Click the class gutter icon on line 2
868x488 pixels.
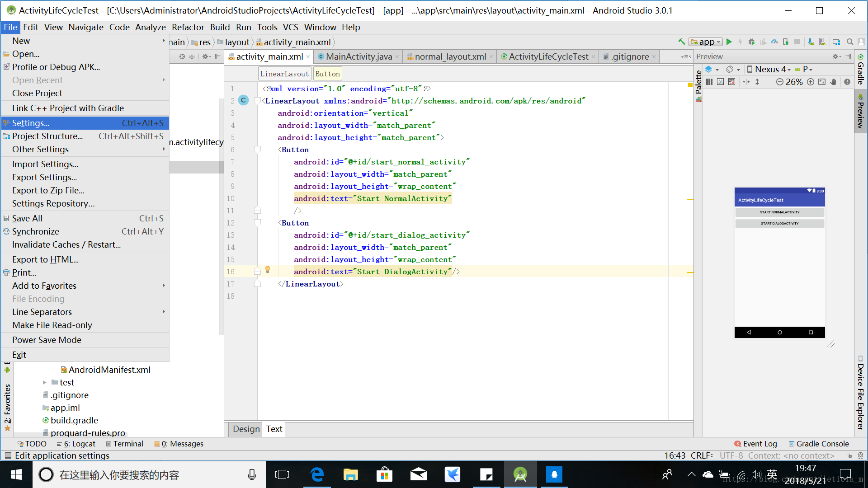click(243, 100)
